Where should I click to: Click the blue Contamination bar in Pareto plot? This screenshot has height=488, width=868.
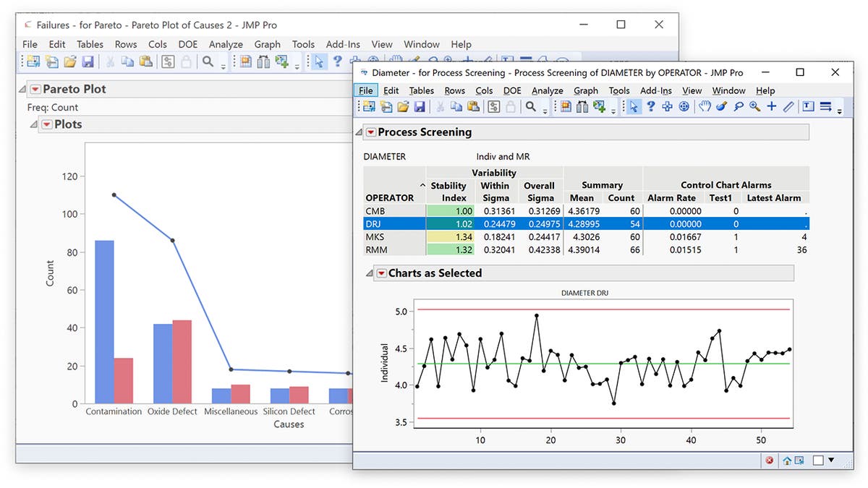coord(104,322)
